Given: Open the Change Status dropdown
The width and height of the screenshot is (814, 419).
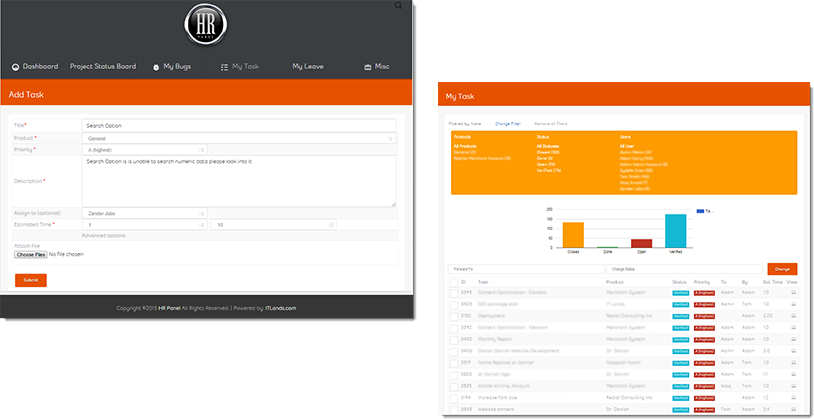Looking at the screenshot, I should pos(685,269).
